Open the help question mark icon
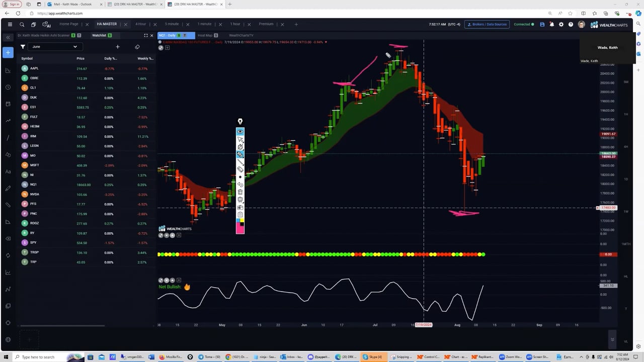 click(x=571, y=24)
